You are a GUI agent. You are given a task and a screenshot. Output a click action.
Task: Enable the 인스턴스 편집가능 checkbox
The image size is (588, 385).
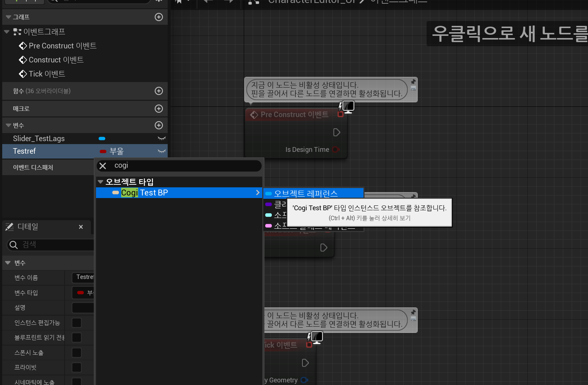pyautogui.click(x=76, y=323)
